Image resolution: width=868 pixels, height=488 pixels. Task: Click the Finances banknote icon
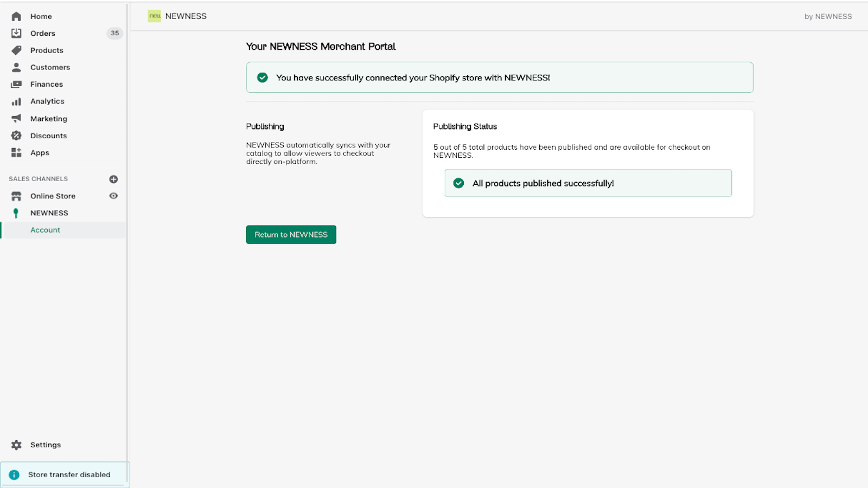16,84
